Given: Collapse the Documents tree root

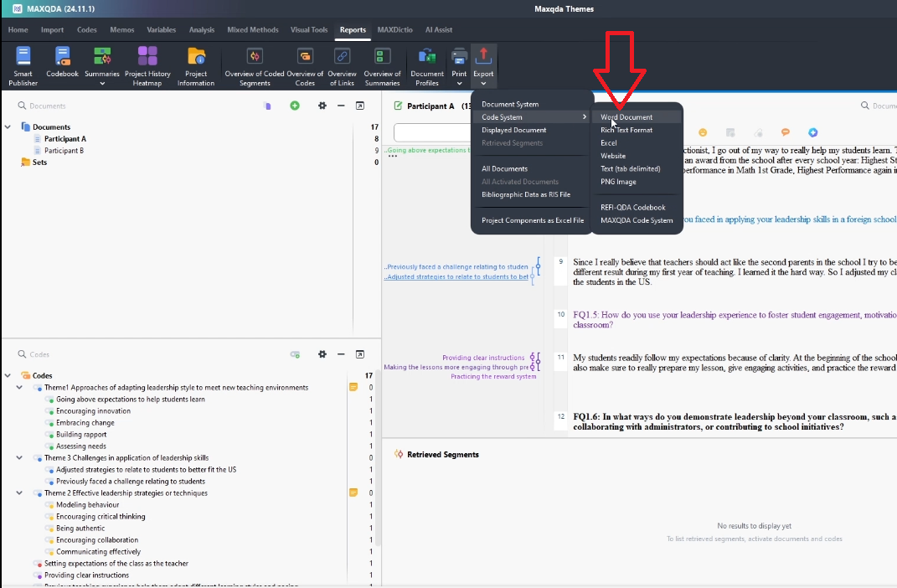Looking at the screenshot, I should 8,127.
